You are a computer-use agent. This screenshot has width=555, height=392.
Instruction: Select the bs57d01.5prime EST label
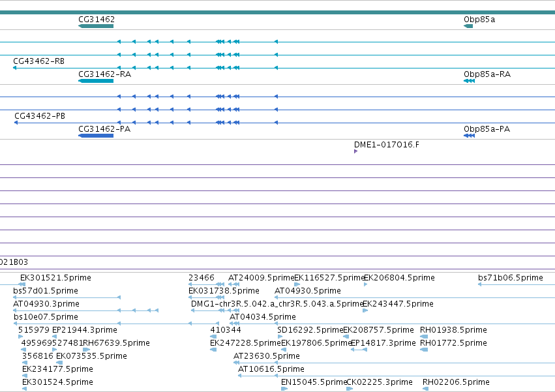pos(46,291)
